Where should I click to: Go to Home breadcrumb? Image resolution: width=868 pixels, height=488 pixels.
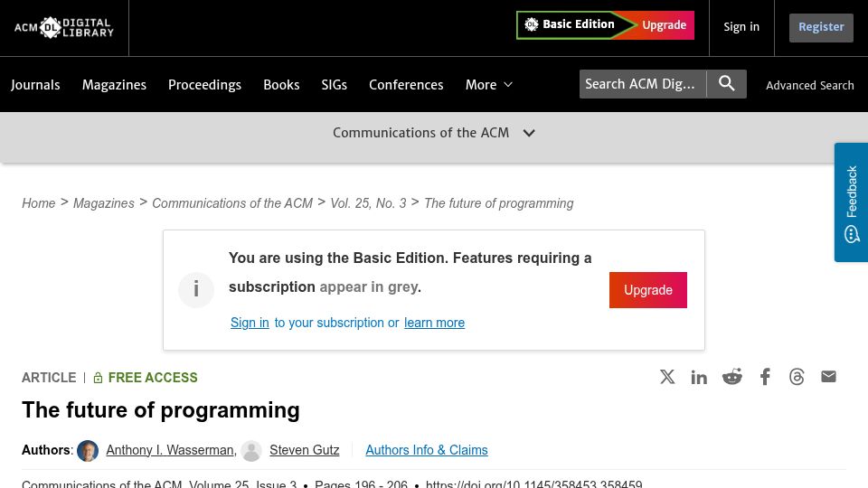click(x=39, y=203)
